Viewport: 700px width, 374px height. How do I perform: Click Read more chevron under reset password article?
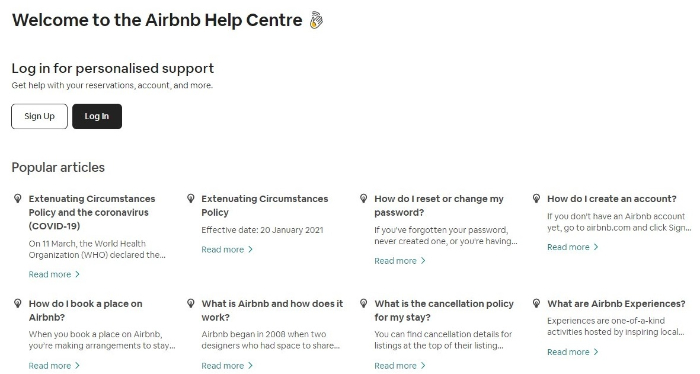point(423,261)
